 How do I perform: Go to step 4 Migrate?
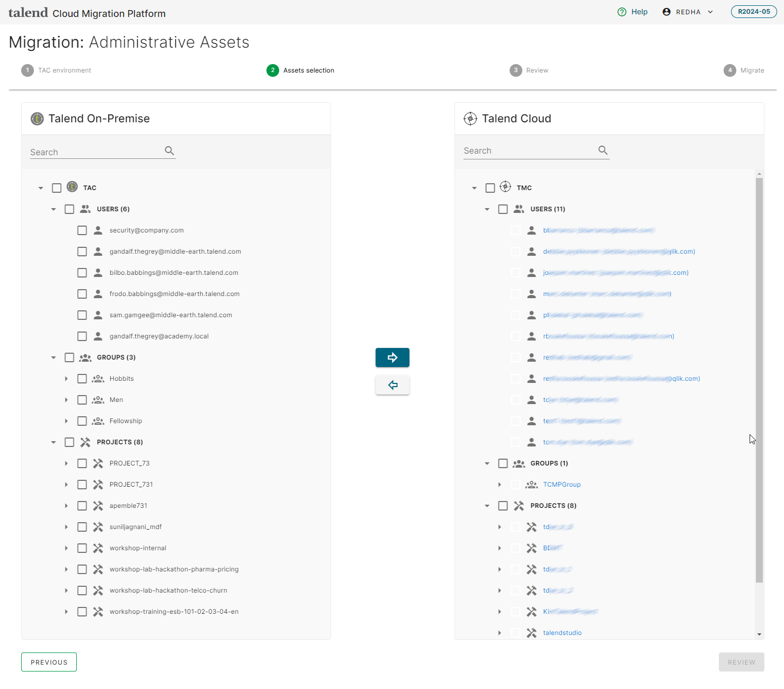click(x=744, y=70)
